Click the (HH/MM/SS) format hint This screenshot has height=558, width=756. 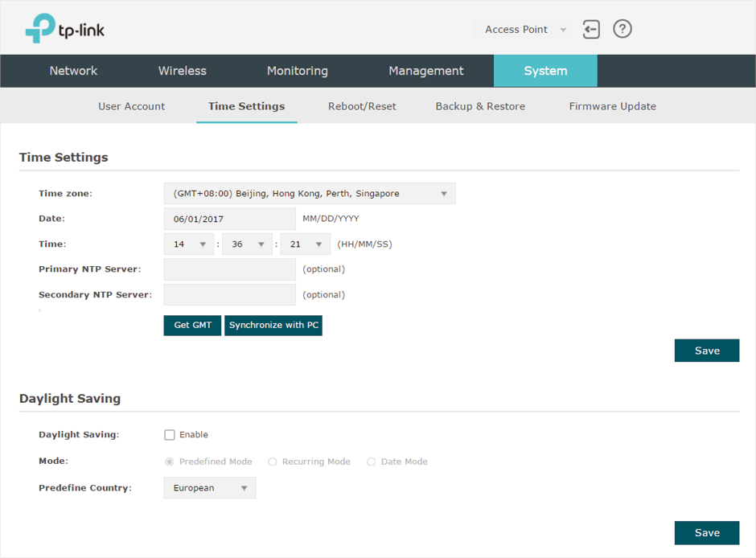point(364,244)
